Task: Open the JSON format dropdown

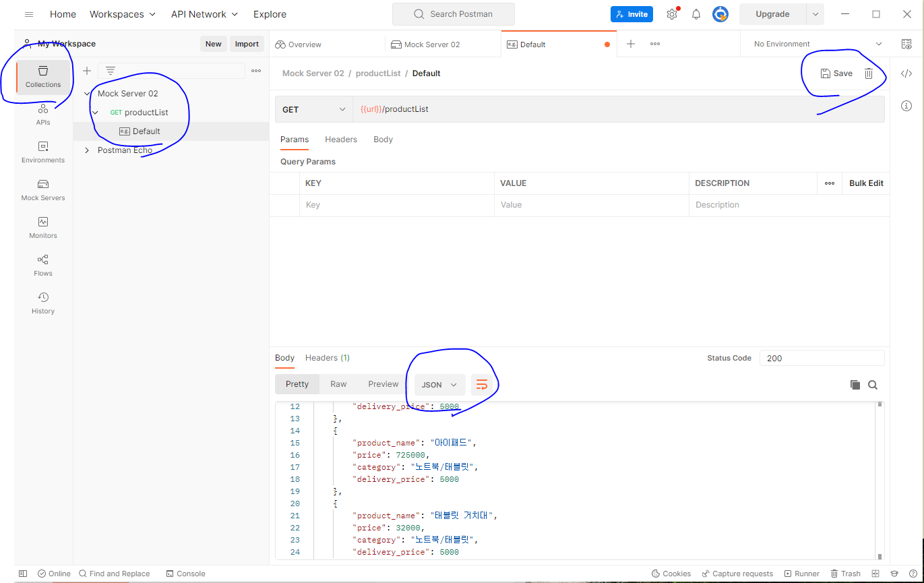Action: [439, 385]
